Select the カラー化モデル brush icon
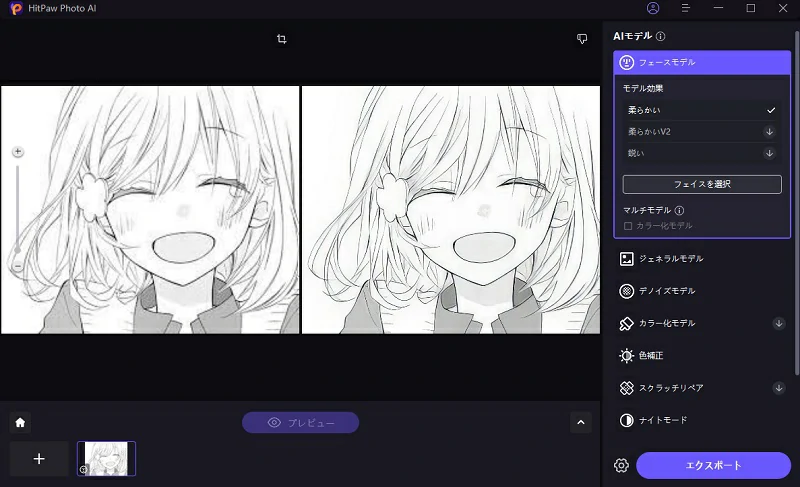800x487 pixels. 627,323
